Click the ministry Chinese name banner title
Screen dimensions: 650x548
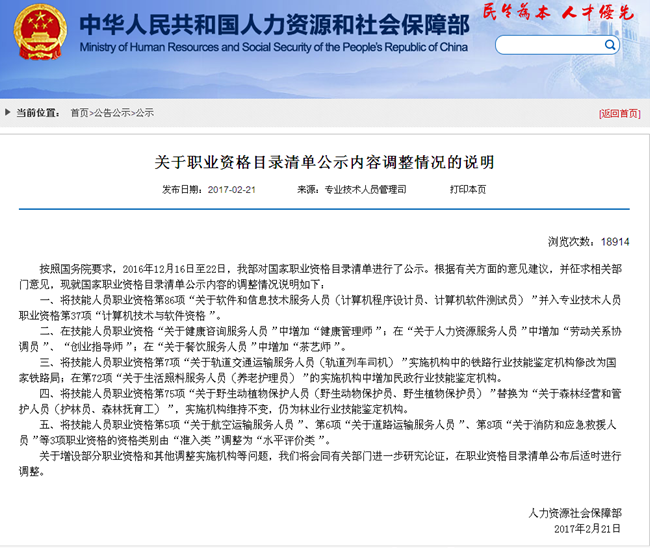click(x=274, y=24)
